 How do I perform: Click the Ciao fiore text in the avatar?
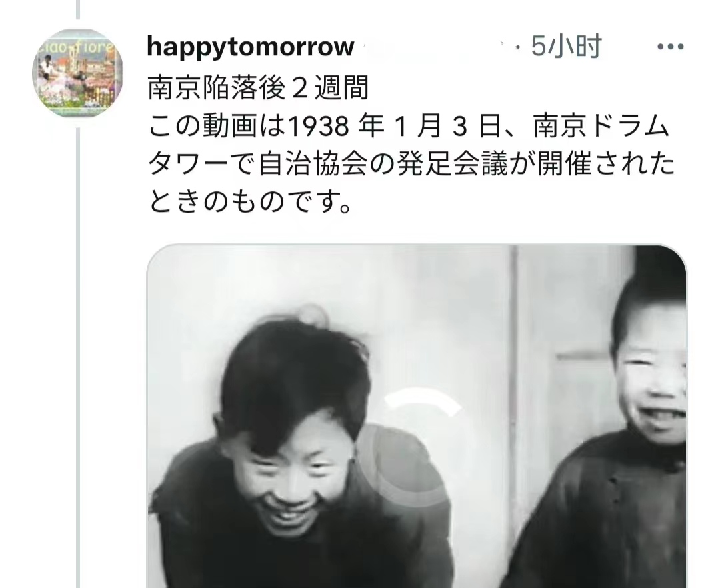click(x=75, y=47)
